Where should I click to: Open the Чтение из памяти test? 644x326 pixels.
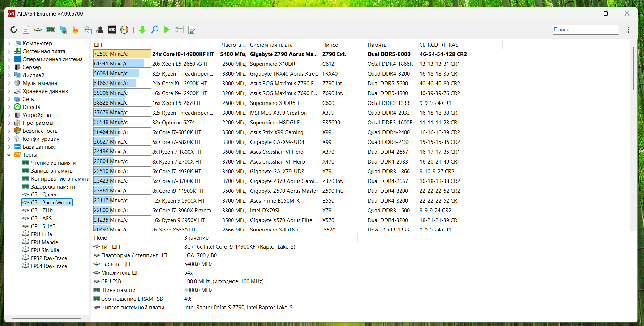coord(53,163)
